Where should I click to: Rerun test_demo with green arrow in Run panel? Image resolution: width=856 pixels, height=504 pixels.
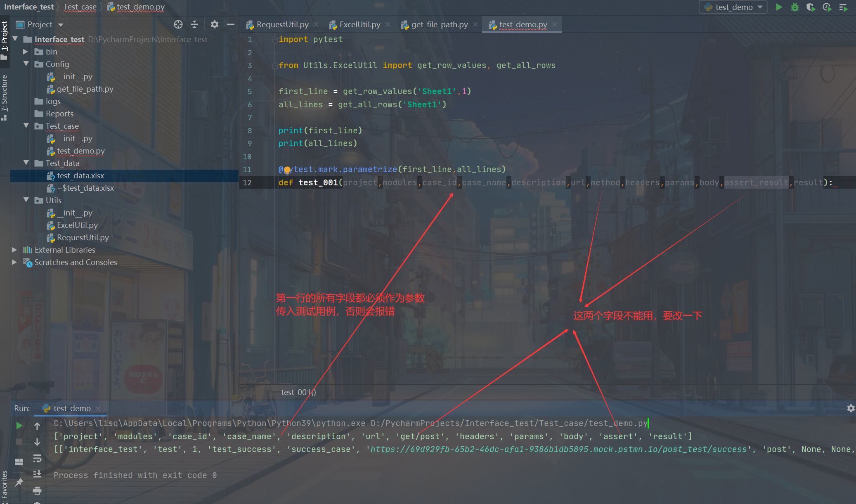(19, 426)
